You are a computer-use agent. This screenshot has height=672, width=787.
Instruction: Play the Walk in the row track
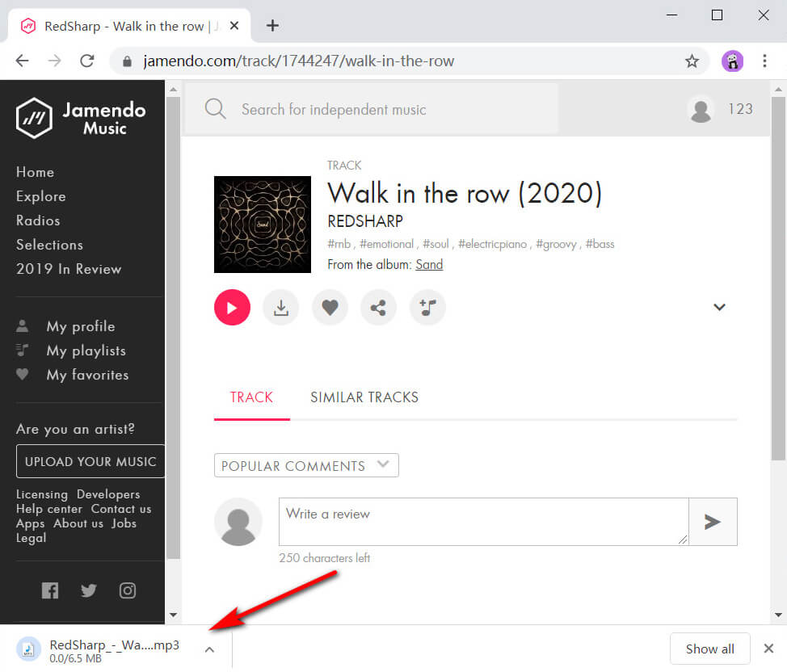click(232, 307)
